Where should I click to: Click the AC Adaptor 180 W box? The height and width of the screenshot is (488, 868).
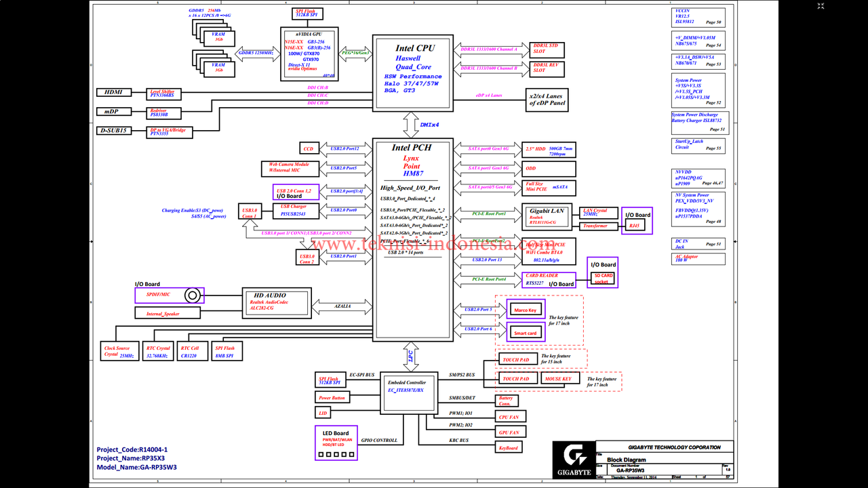[698, 259]
